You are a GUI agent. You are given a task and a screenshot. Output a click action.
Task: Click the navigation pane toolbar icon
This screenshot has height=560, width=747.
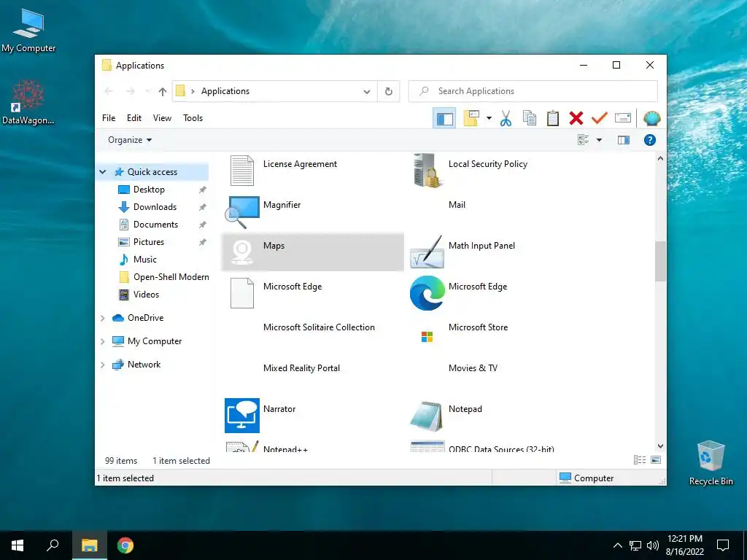[x=444, y=118]
